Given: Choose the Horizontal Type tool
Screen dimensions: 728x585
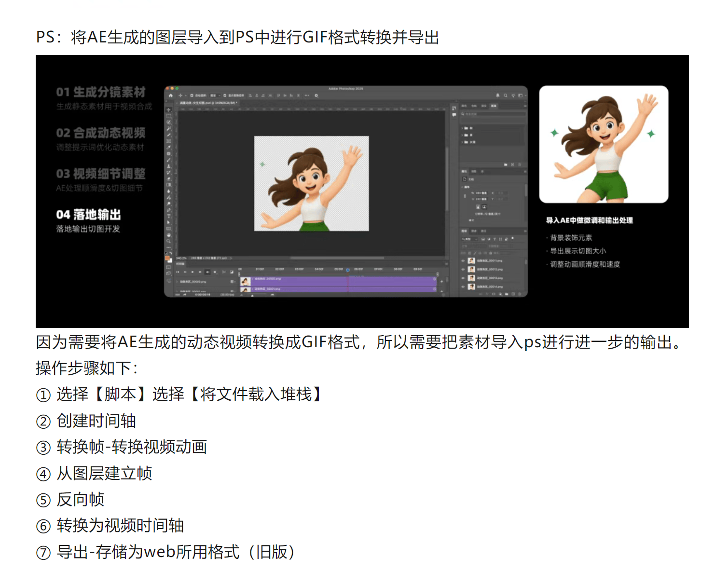Looking at the screenshot, I should coord(168,216).
